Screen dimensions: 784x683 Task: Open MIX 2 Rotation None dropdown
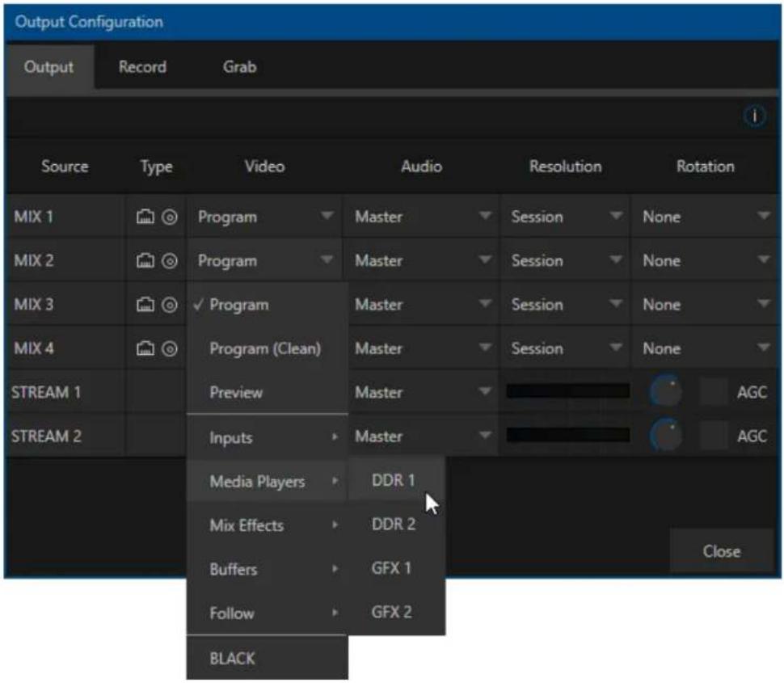[x=705, y=260]
